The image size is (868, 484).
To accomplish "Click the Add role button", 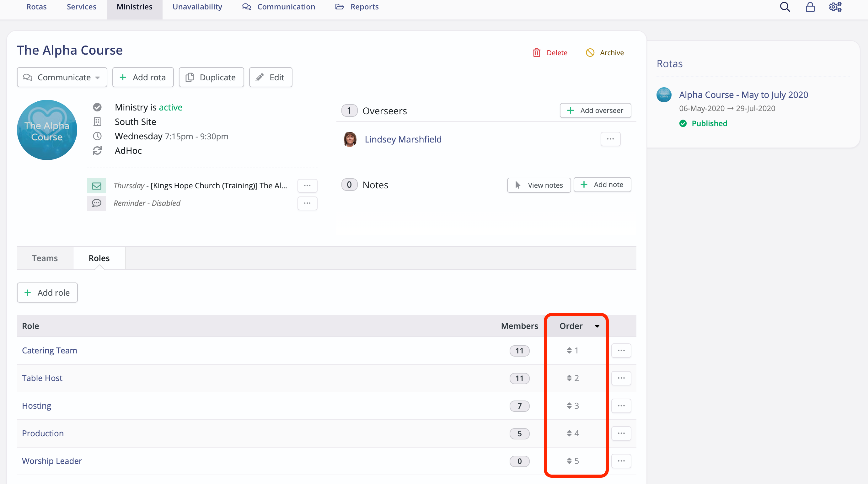I will (x=47, y=293).
